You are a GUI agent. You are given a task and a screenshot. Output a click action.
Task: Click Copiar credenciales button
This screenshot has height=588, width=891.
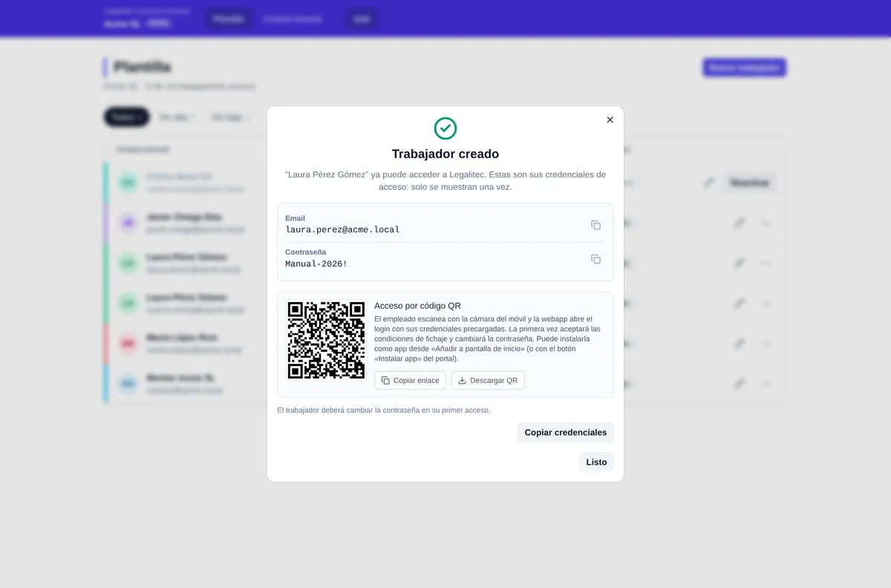click(566, 432)
